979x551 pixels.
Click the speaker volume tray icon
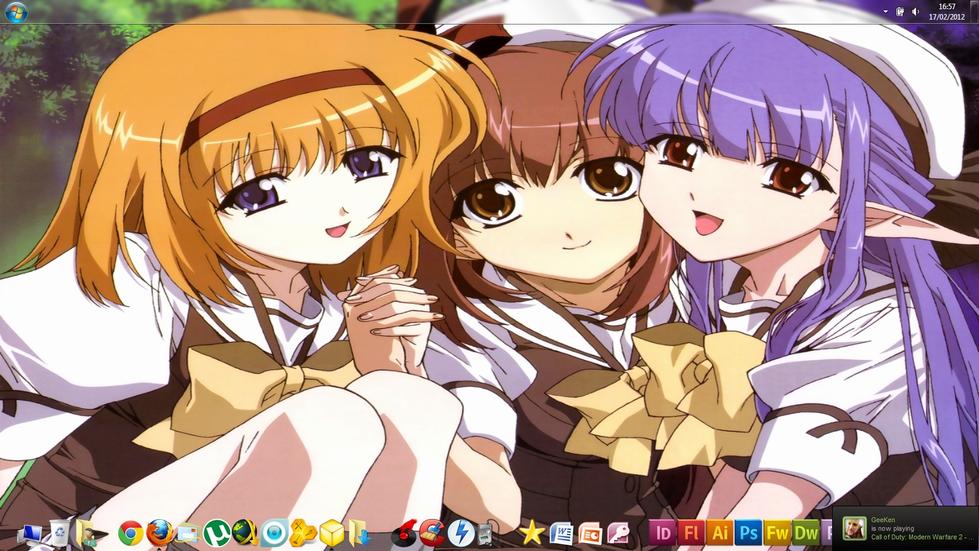916,12
